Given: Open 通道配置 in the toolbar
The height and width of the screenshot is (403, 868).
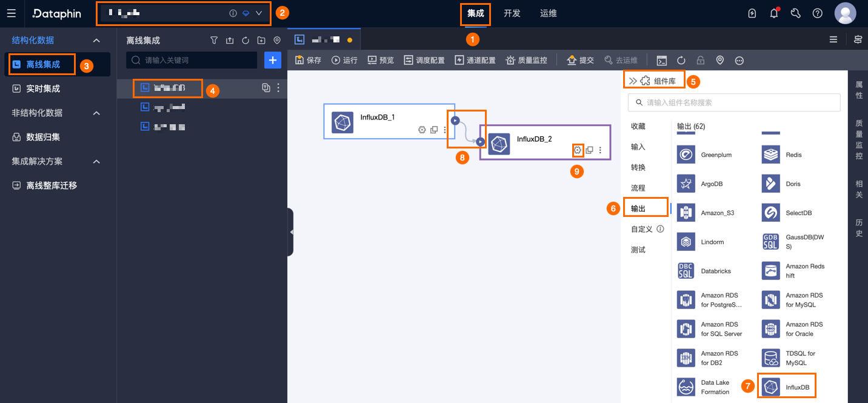Looking at the screenshot, I should click(x=475, y=60).
